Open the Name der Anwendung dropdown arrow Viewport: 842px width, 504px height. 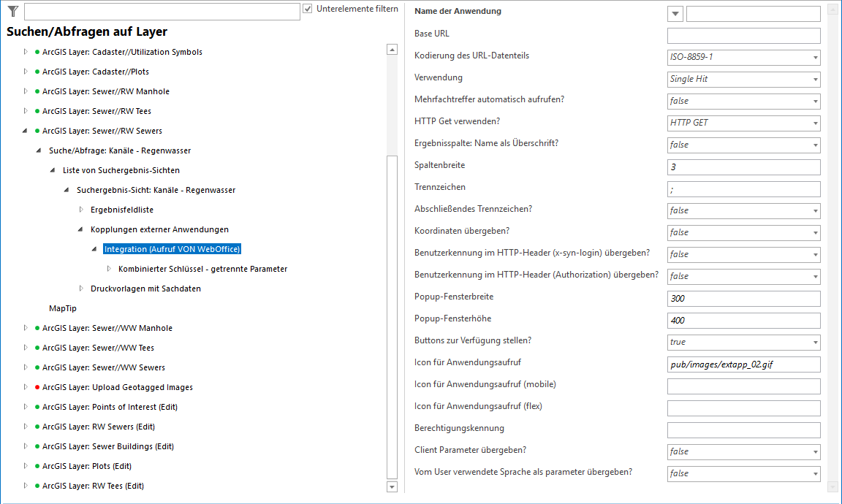[x=674, y=13]
